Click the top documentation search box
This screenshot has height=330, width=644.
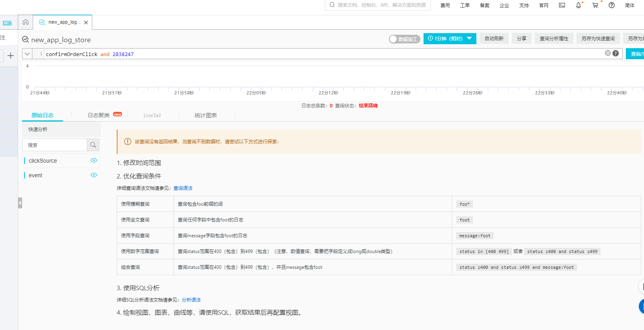378,5
